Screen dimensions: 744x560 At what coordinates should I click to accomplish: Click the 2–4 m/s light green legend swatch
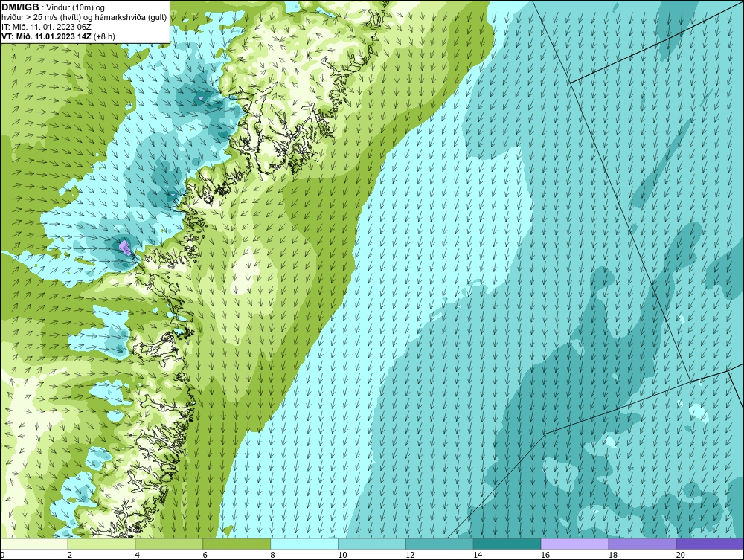coord(101,544)
